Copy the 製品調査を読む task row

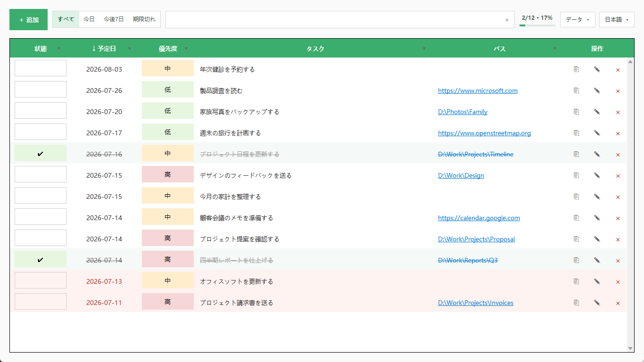576,90
